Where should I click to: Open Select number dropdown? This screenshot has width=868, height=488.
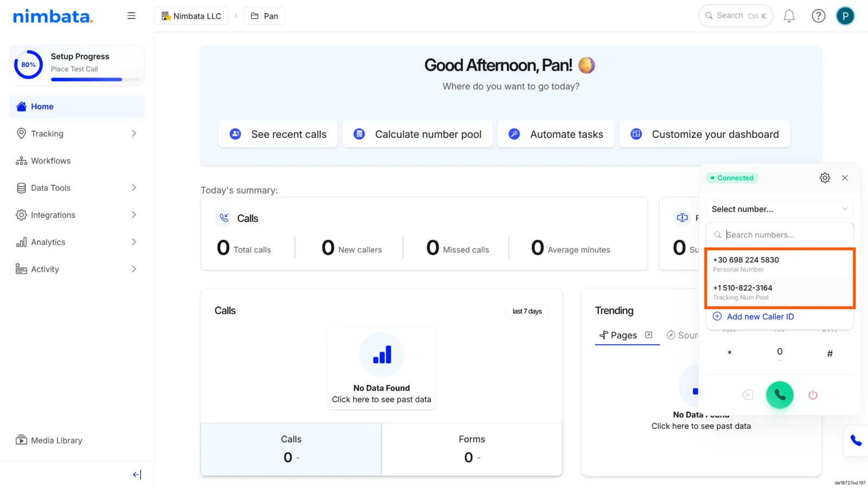pos(780,209)
